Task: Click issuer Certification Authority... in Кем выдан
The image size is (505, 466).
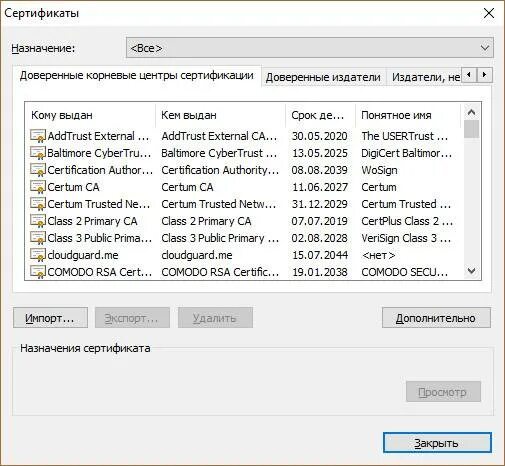Action: (x=220, y=170)
